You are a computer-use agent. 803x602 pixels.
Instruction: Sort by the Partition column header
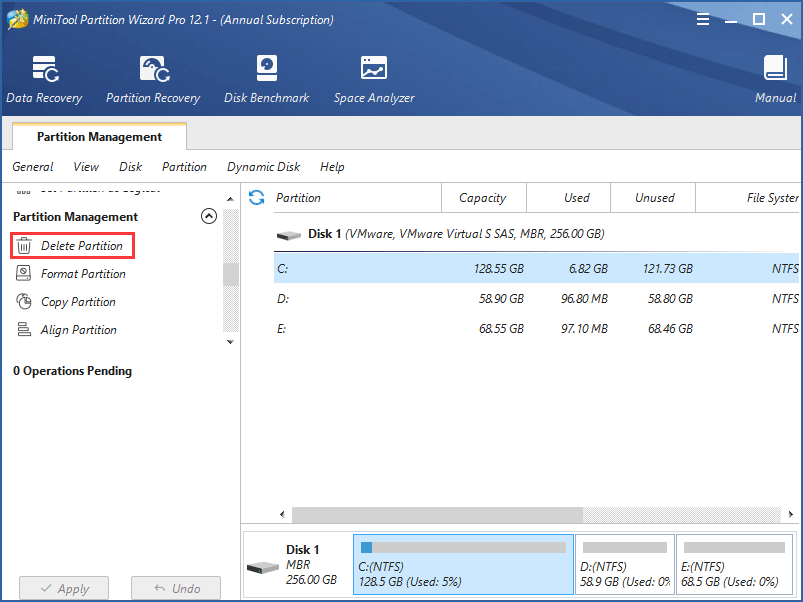(x=358, y=198)
